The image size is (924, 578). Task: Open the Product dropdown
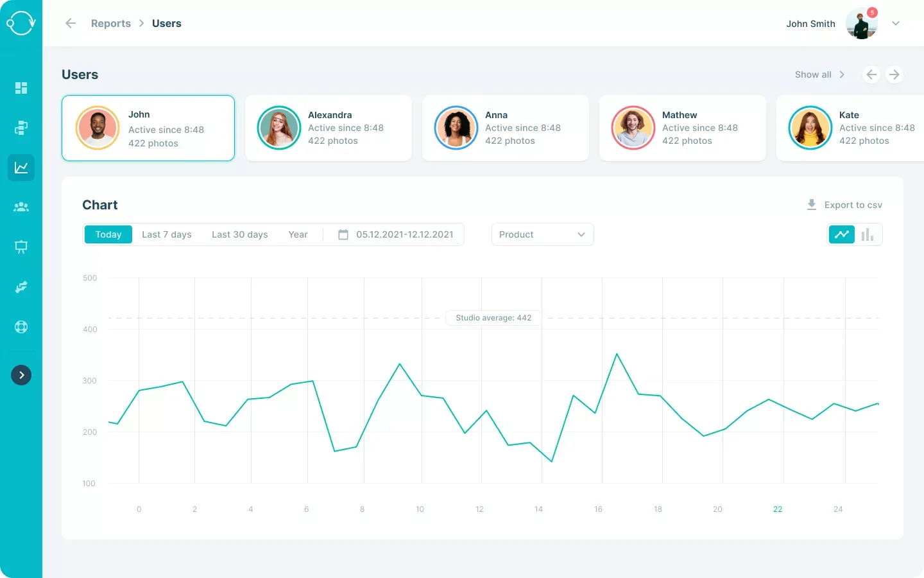click(542, 234)
